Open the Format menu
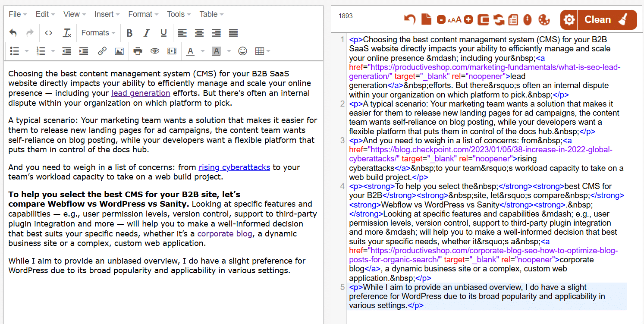Viewport: 644px width, 324px height. (x=143, y=14)
